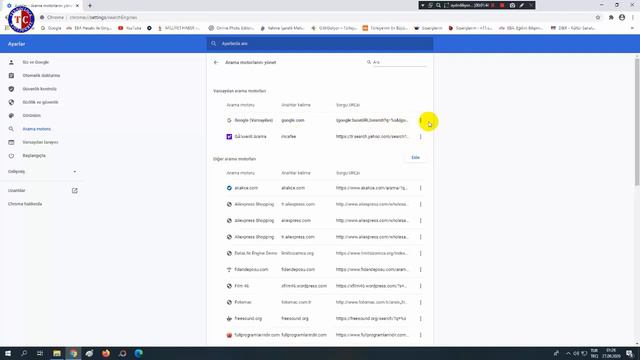The width and height of the screenshot is (640, 360).
Task: Open Gizlilik ve güvenlik settings section
Action: [x=40, y=102]
